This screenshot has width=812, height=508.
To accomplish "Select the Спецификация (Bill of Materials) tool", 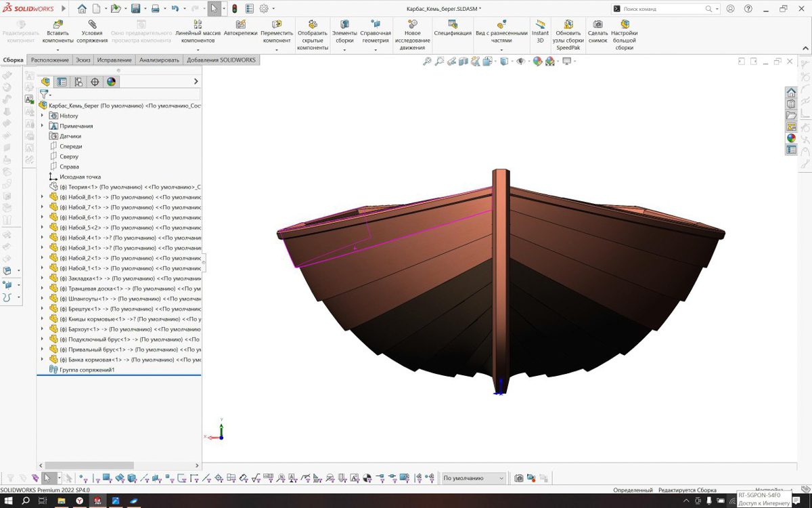I will point(453,24).
